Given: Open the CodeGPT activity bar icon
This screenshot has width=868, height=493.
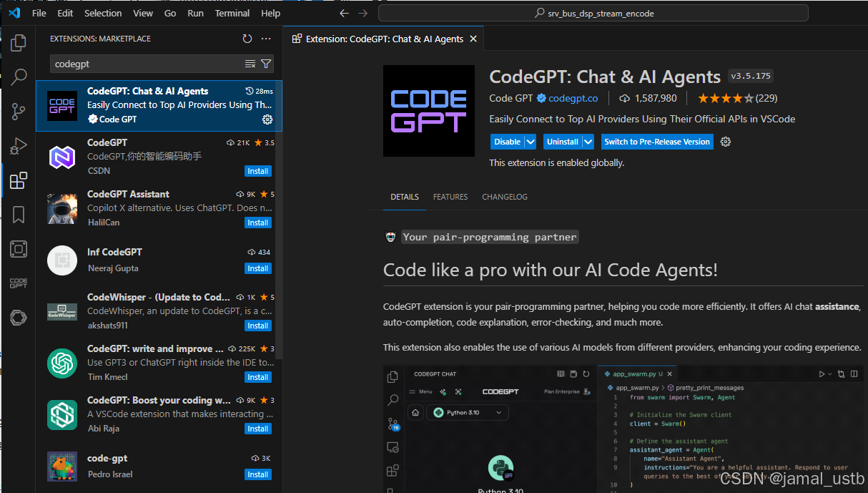Looking at the screenshot, I should point(19,283).
